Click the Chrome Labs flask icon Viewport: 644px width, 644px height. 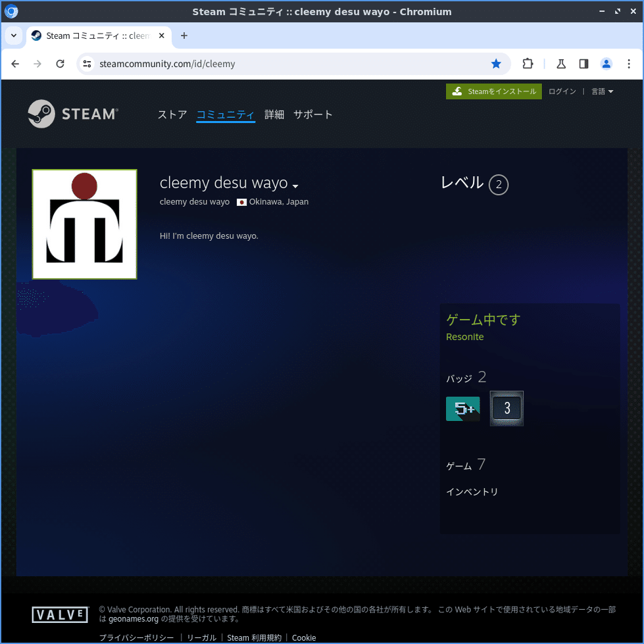[561, 64]
